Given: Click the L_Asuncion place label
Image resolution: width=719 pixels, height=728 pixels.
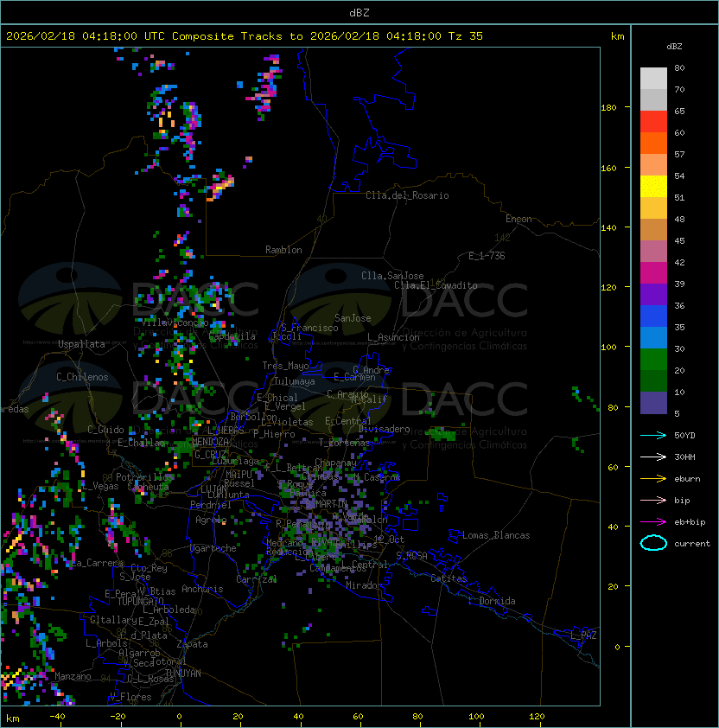Looking at the screenshot, I should tap(393, 337).
